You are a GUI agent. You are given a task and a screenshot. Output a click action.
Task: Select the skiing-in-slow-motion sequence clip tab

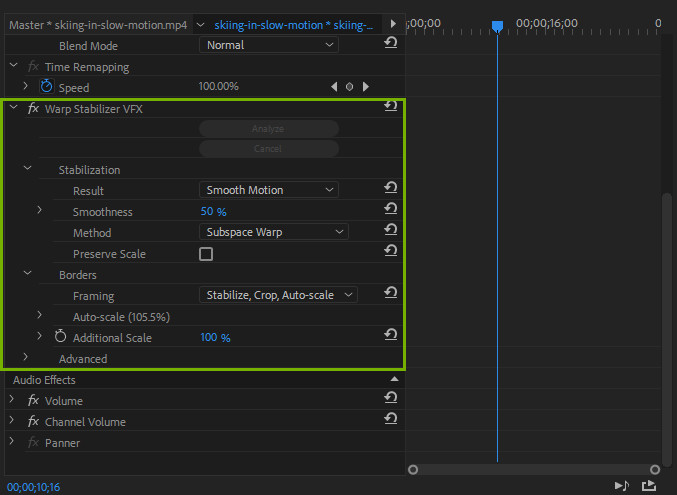click(x=294, y=25)
